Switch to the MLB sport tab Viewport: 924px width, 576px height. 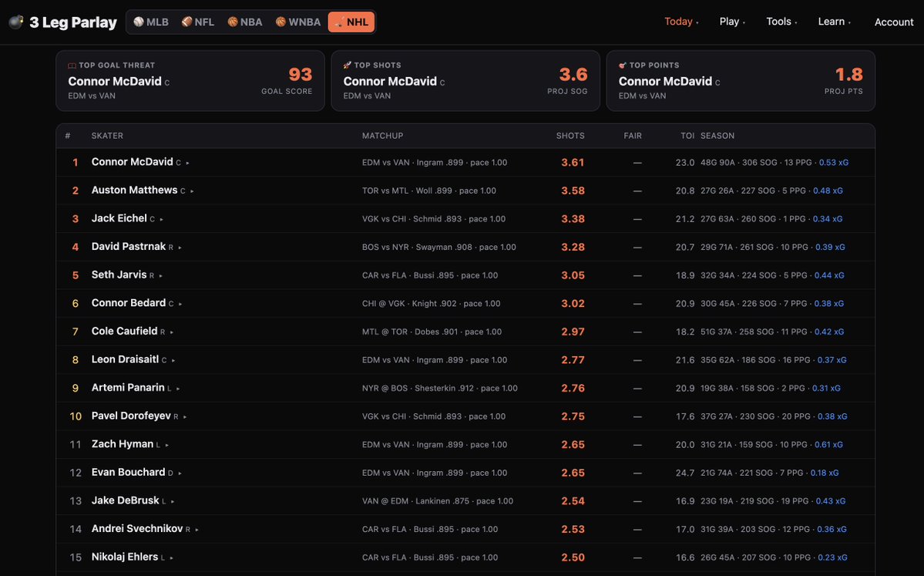(x=152, y=22)
